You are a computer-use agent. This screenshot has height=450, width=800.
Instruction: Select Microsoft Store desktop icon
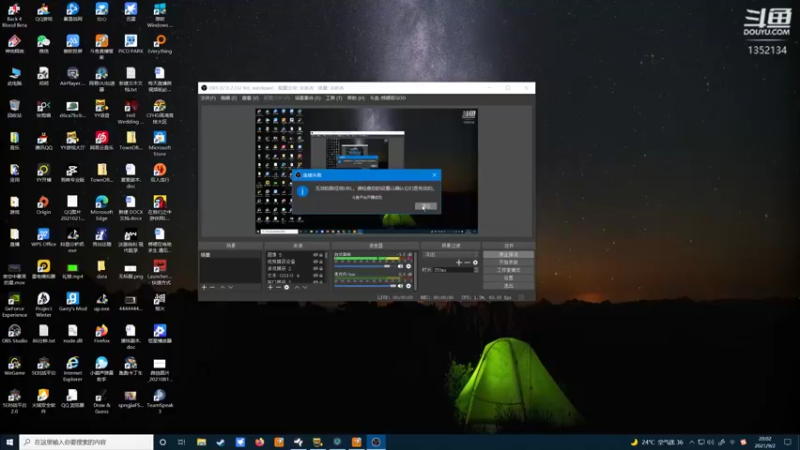[x=160, y=144]
